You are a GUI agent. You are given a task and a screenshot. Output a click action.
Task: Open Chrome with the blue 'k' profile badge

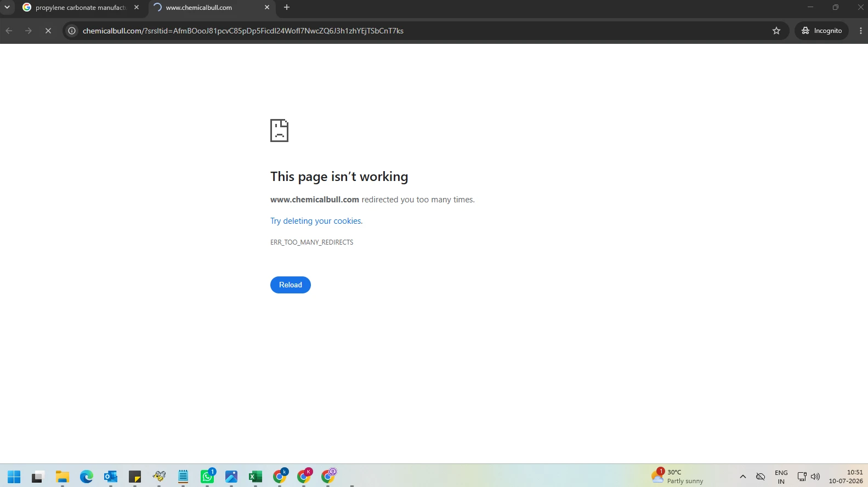pyautogui.click(x=280, y=477)
